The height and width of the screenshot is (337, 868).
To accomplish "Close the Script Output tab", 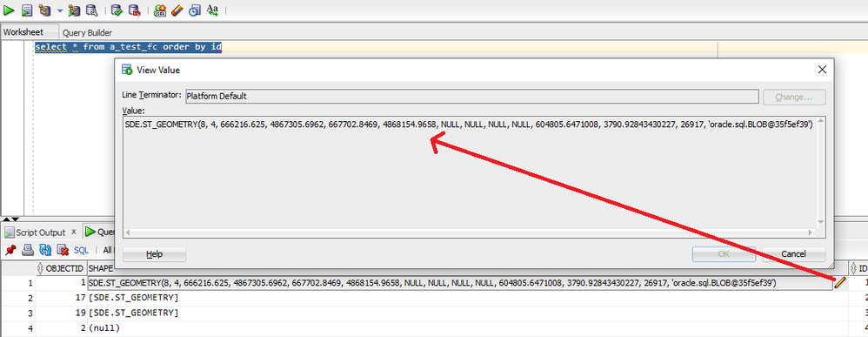I will pos(74,232).
